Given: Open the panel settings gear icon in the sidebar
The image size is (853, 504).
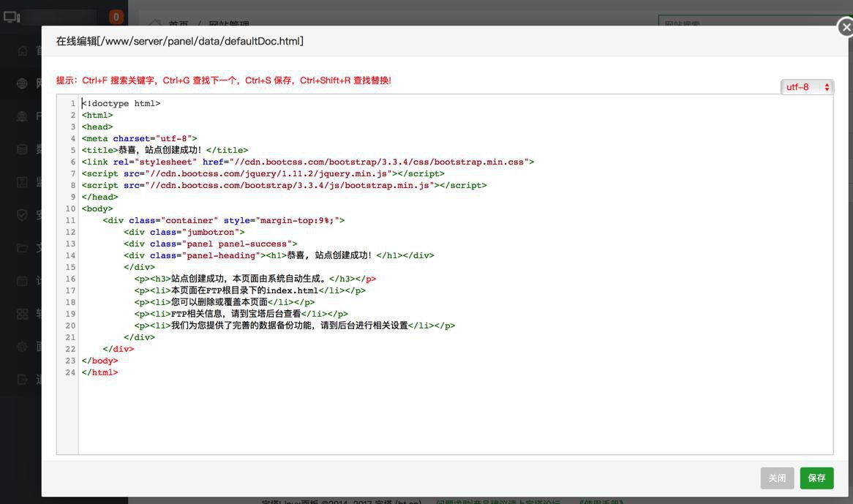Looking at the screenshot, I should pos(22,346).
